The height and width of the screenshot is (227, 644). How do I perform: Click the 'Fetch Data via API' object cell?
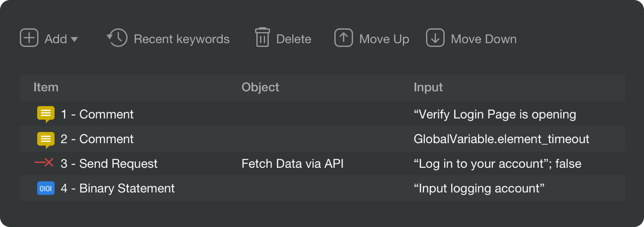(x=293, y=163)
